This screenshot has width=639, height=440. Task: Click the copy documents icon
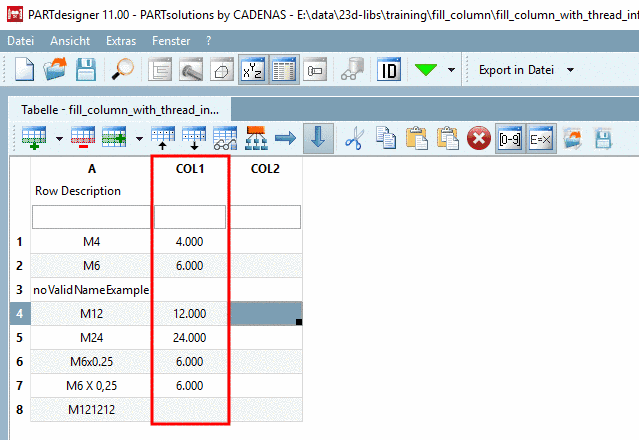pyautogui.click(x=386, y=138)
